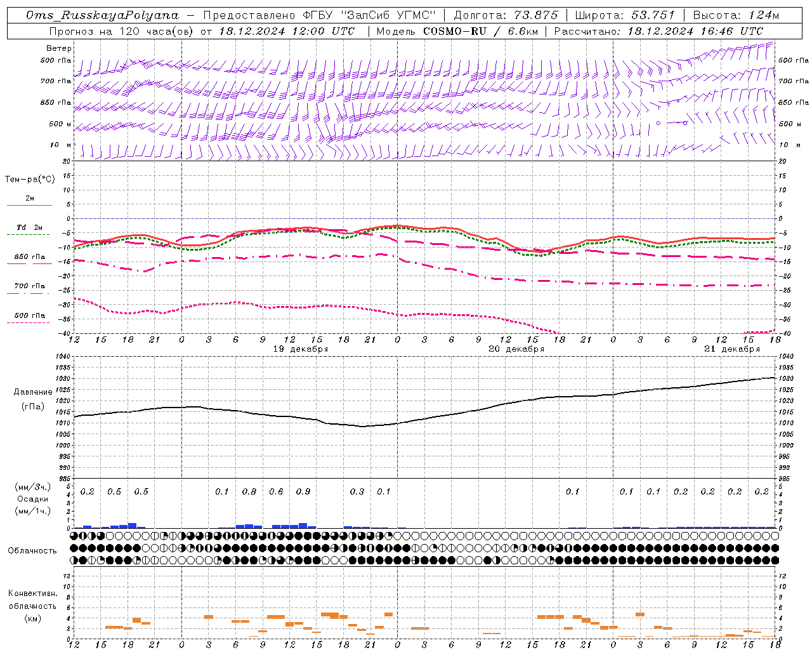Click the 0.8 precipitation value

[249, 492]
